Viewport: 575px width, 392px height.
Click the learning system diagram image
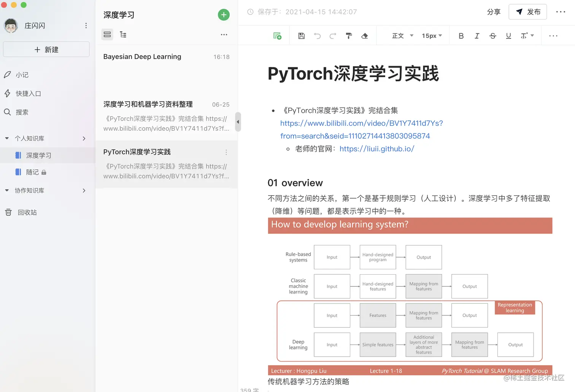click(x=410, y=296)
